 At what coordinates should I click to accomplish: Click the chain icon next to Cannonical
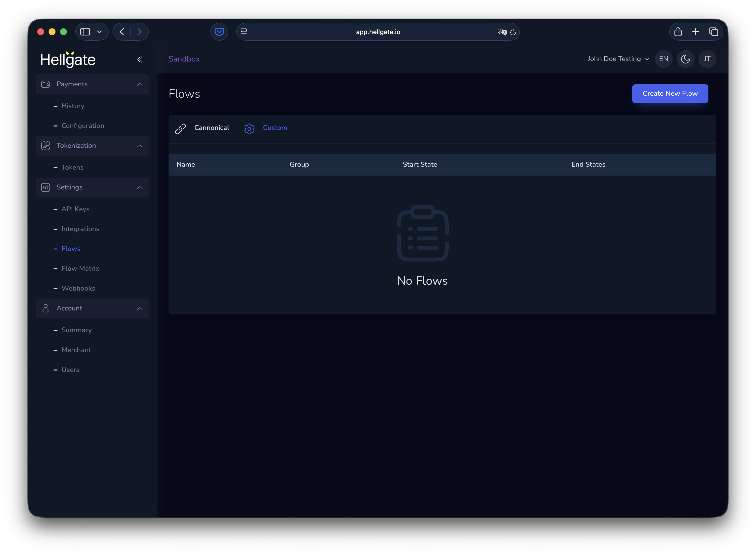(x=181, y=129)
